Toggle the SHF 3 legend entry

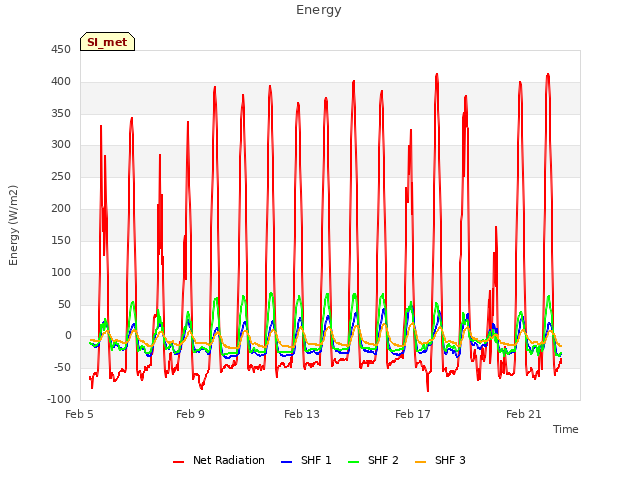tap(440, 460)
